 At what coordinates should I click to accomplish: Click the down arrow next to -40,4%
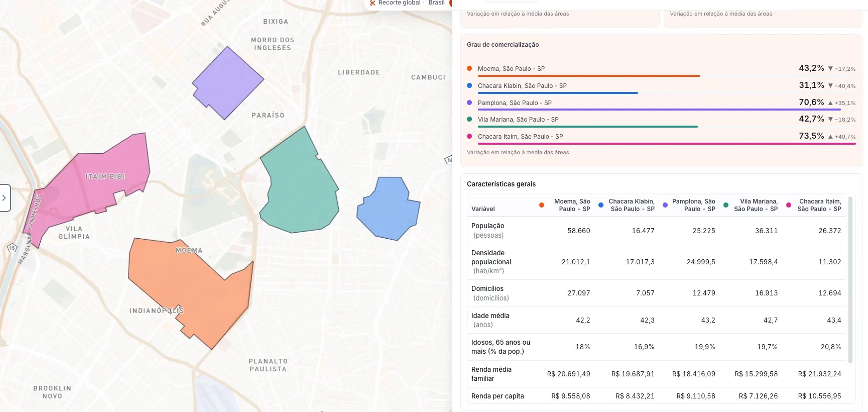(x=830, y=86)
